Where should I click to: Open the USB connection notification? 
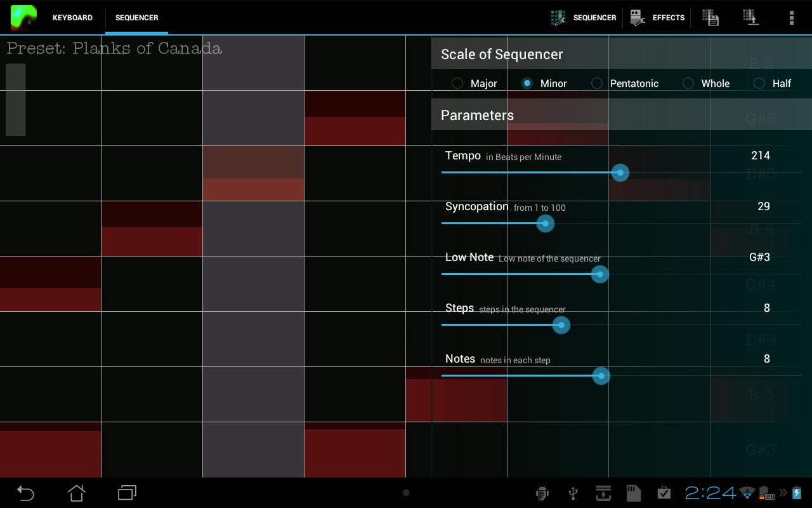point(573,493)
